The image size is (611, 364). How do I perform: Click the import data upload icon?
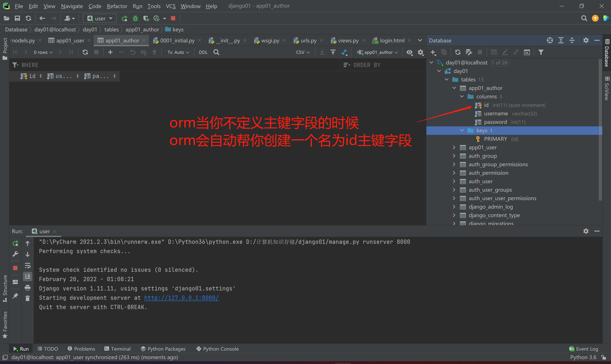333,52
